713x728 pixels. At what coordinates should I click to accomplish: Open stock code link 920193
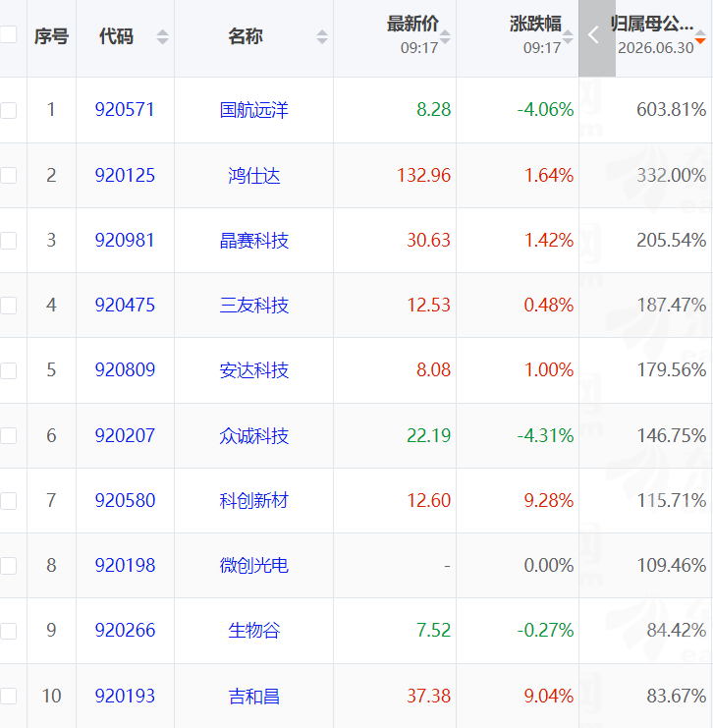click(x=125, y=696)
